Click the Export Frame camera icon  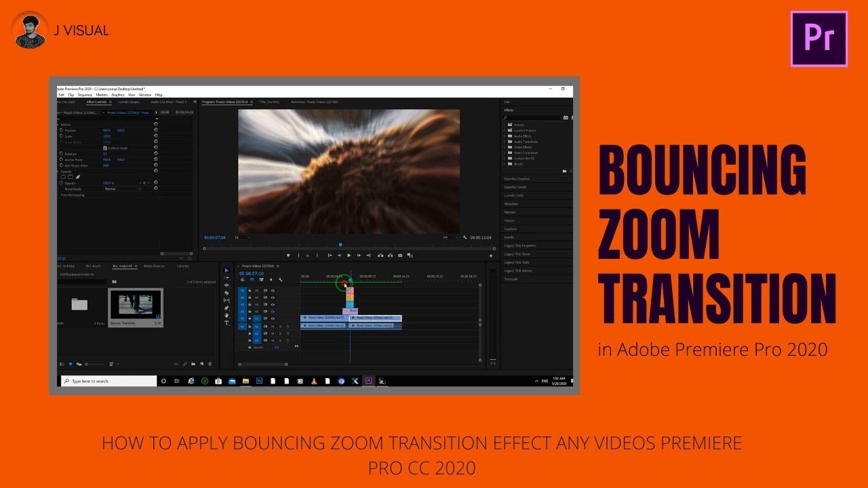(400, 256)
